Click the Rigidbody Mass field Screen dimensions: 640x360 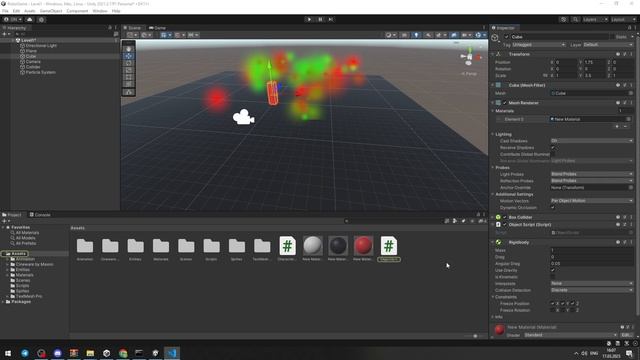[x=592, y=250]
